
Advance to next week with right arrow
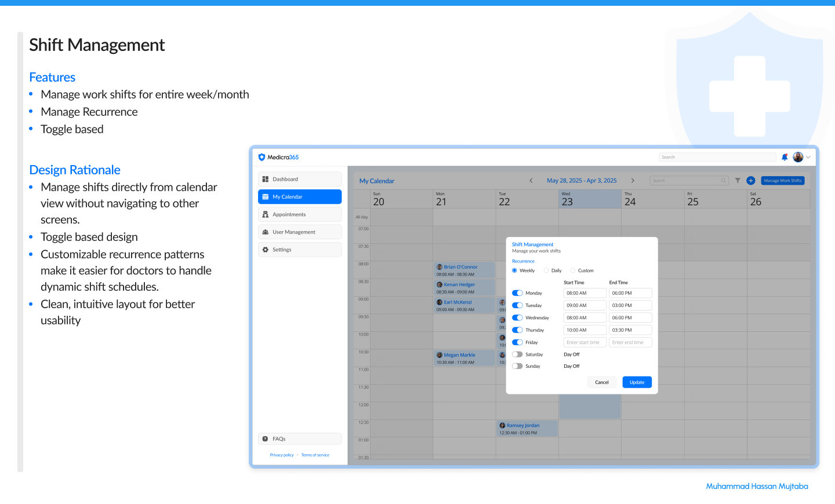633,180
